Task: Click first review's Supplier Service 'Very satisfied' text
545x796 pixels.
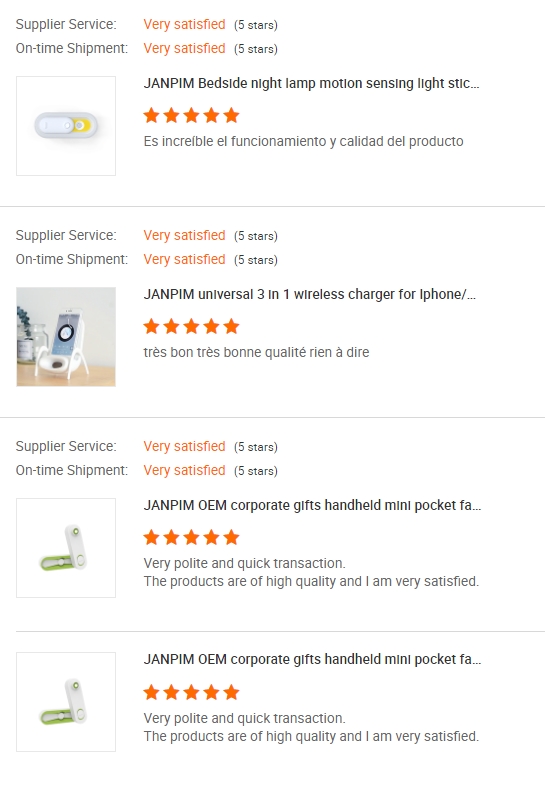Action: tap(184, 24)
